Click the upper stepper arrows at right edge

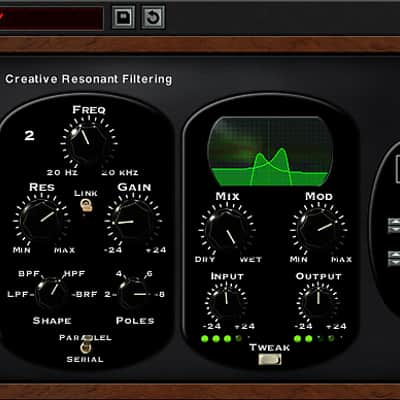click(x=394, y=225)
